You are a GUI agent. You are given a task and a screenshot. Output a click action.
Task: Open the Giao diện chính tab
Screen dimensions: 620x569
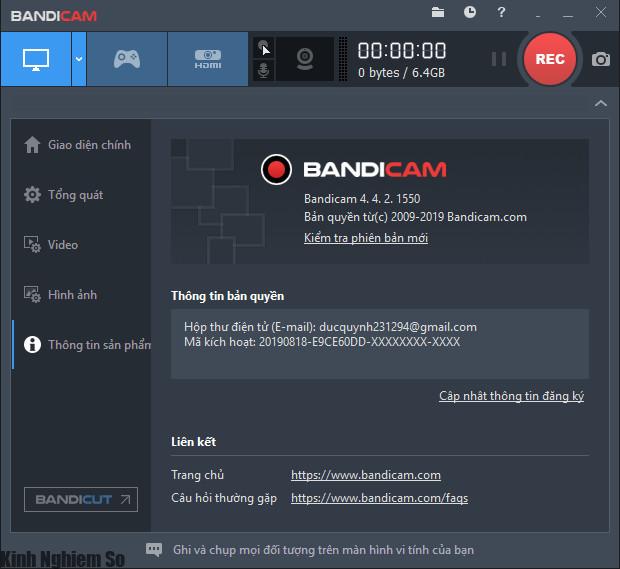point(81,145)
